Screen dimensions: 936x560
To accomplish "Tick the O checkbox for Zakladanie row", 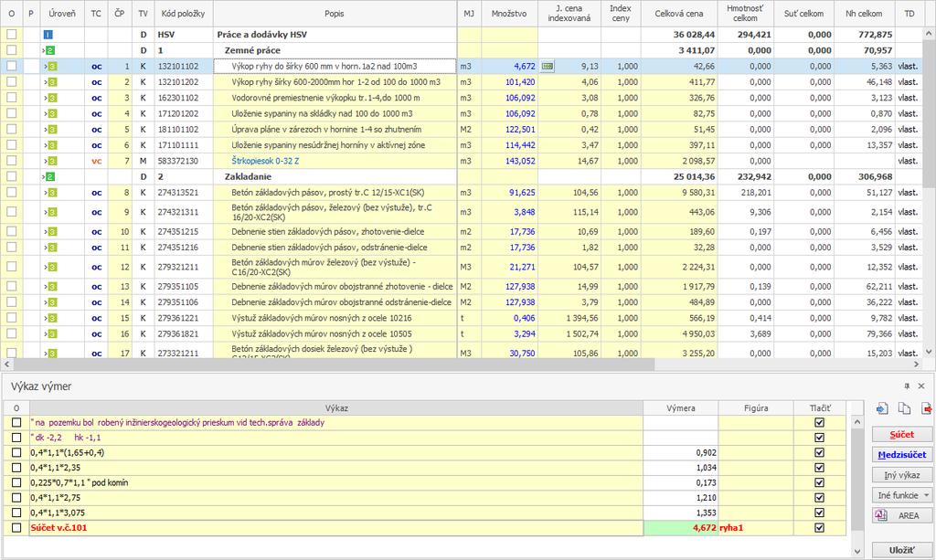I will point(11,176).
